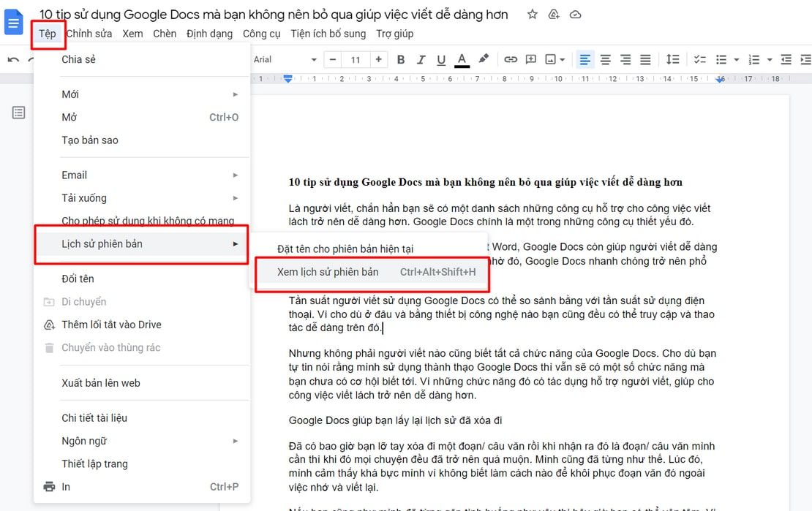
Task: Click Thêm lối tắt vào Drive
Action: click(142, 325)
